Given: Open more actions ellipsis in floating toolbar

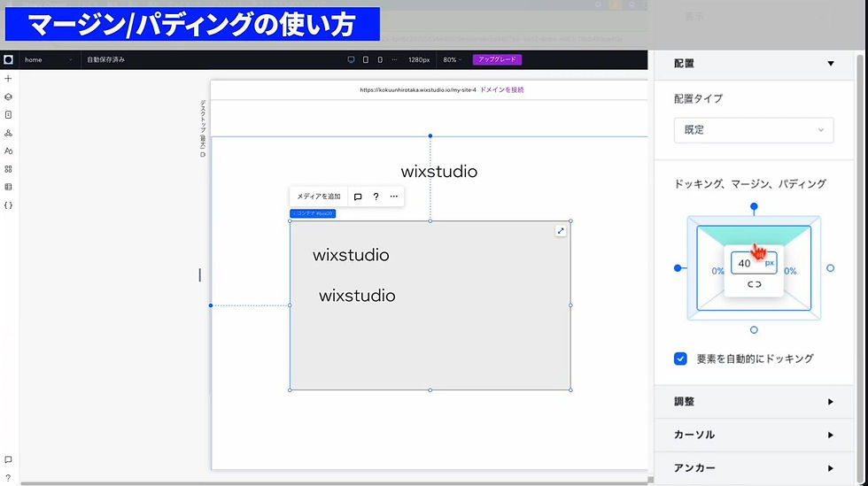Looking at the screenshot, I should (x=393, y=197).
